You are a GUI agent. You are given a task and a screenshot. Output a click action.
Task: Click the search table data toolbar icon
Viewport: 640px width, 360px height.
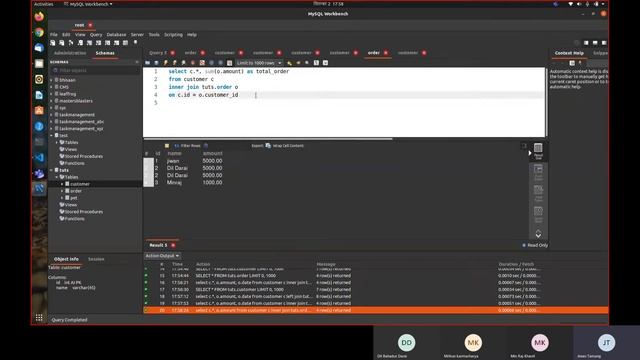pyautogui.click(x=125, y=43)
